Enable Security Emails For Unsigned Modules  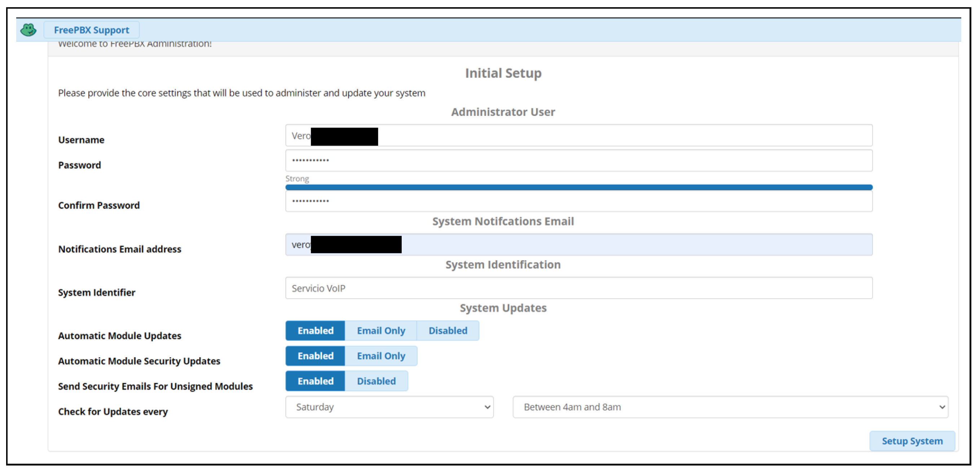315,381
